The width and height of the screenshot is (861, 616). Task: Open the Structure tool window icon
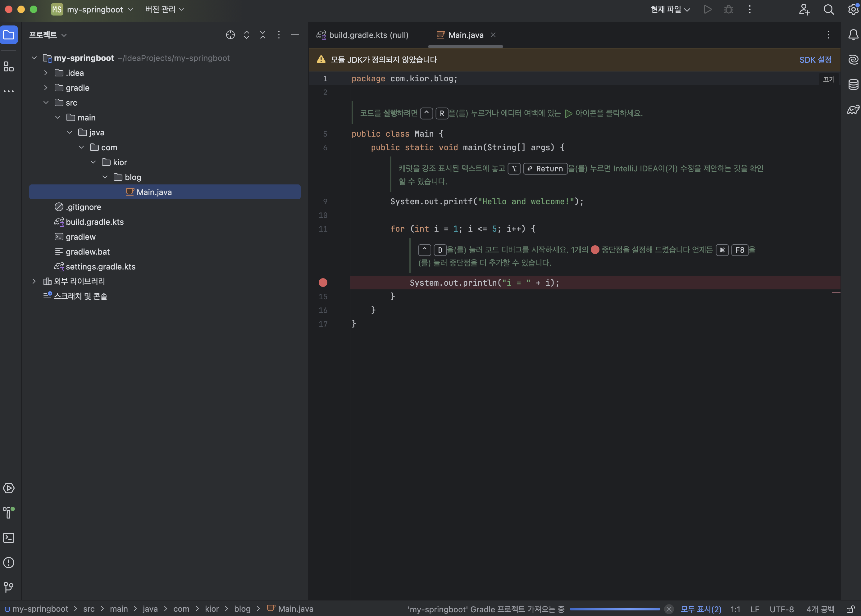[9, 67]
